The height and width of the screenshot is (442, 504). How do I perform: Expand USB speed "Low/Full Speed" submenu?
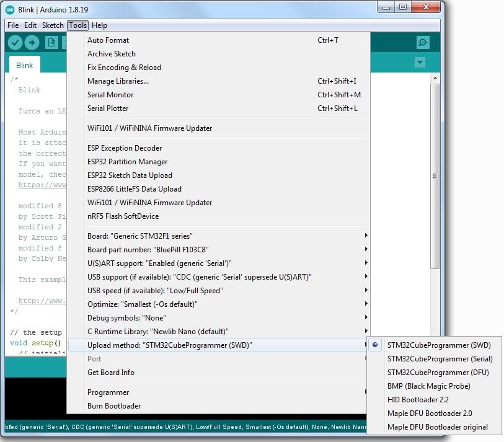pyautogui.click(x=219, y=291)
